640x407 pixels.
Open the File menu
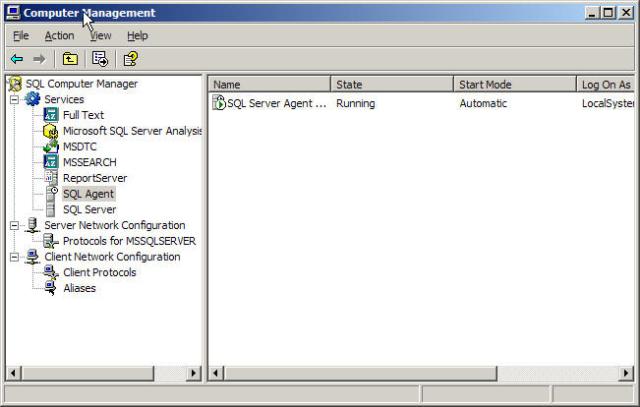point(21,36)
